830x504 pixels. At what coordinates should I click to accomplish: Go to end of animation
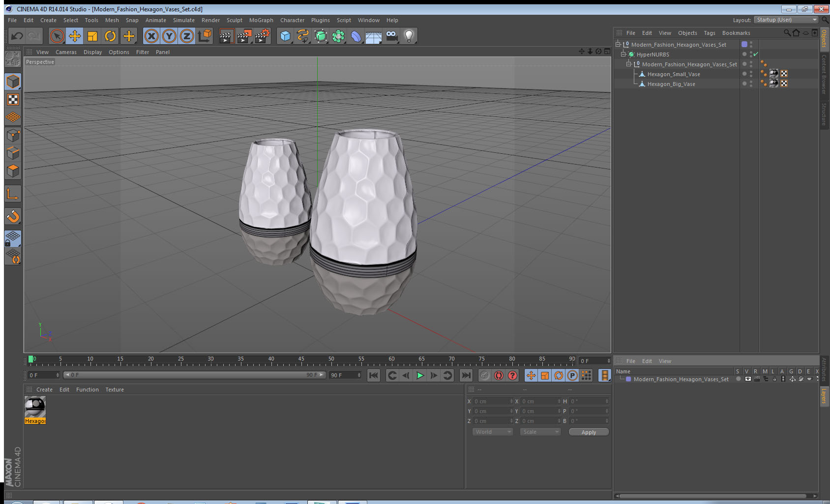[x=466, y=375]
